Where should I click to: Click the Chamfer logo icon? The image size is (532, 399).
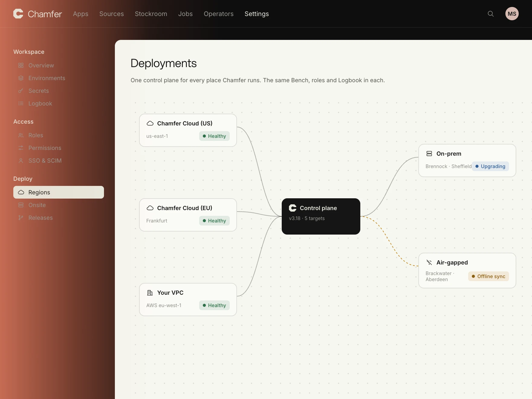[18, 14]
